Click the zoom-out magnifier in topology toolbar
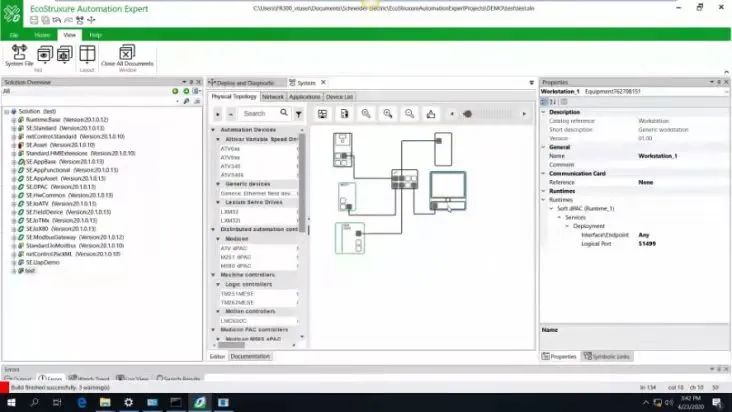 coord(409,114)
